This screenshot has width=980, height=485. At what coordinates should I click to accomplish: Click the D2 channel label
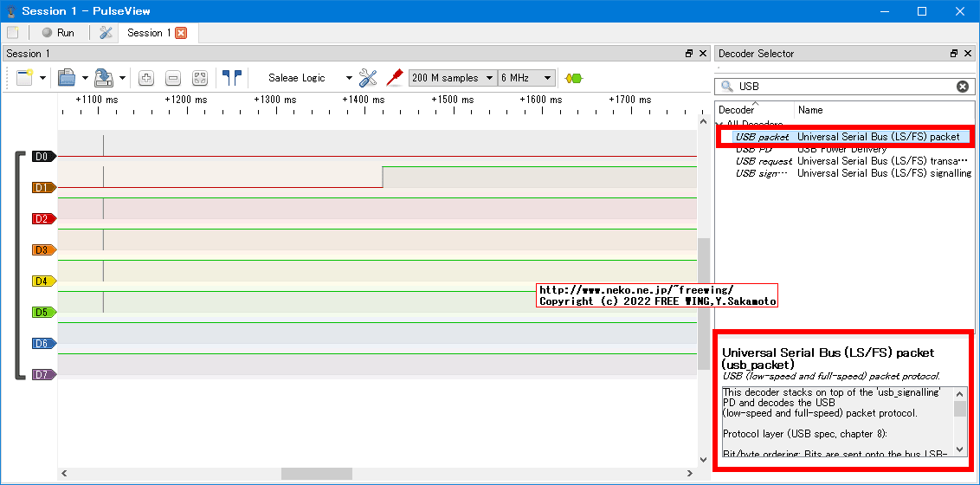(44, 219)
